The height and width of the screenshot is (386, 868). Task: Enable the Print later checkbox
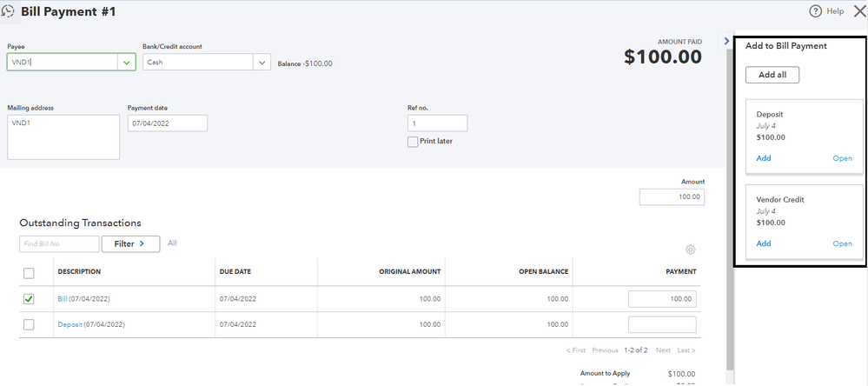[x=413, y=142]
